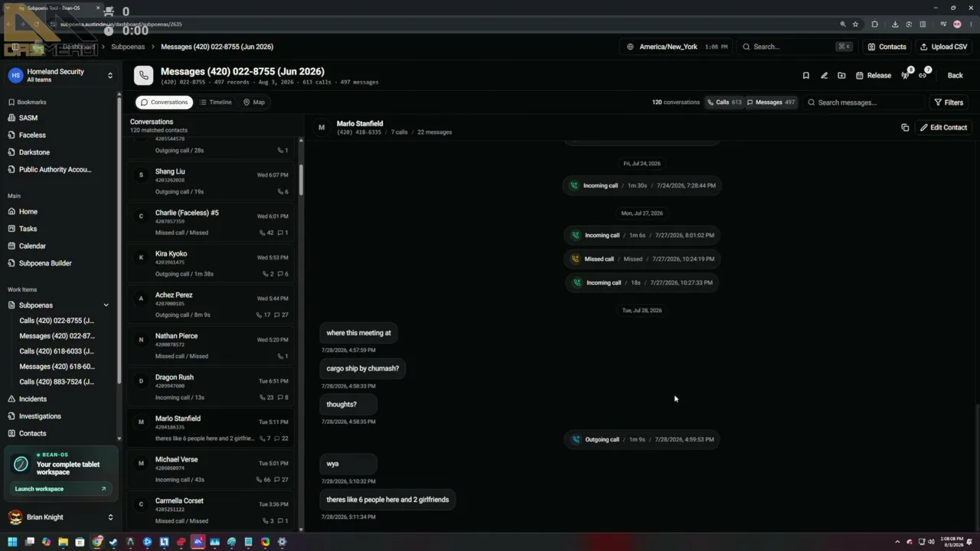Collapse the Subpoenas section in sidebar
The height and width of the screenshot is (551, 980).
click(x=106, y=305)
